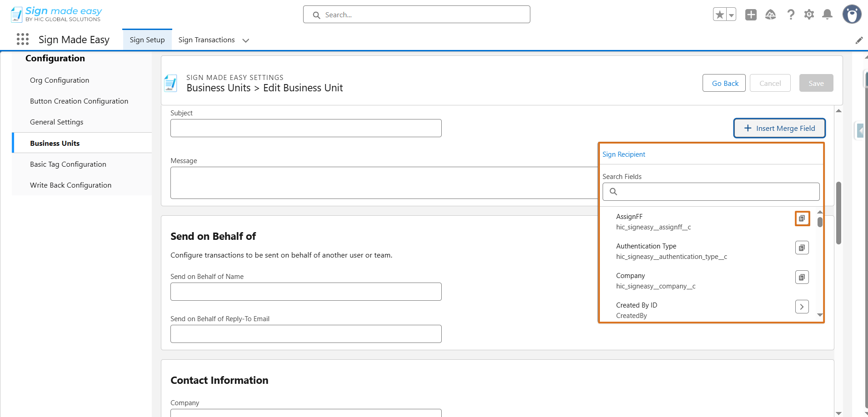Viewport: 868px width, 417px height.
Task: Click the Insert Merge Field button
Action: click(x=779, y=129)
